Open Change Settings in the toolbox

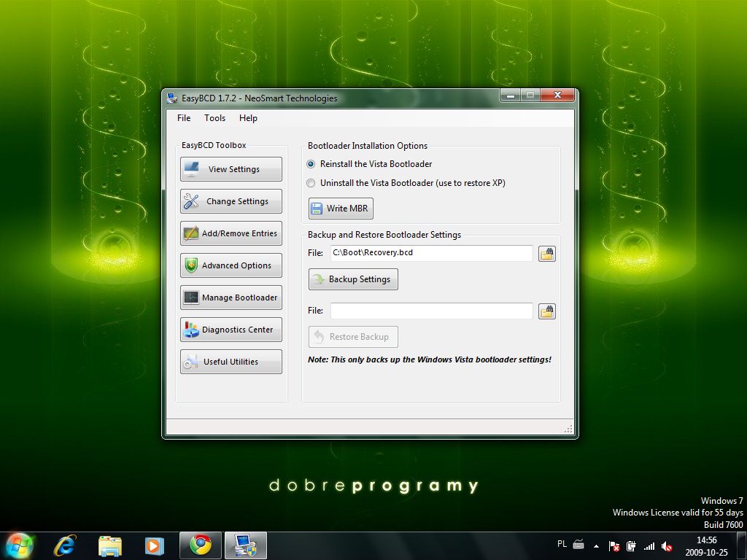231,201
